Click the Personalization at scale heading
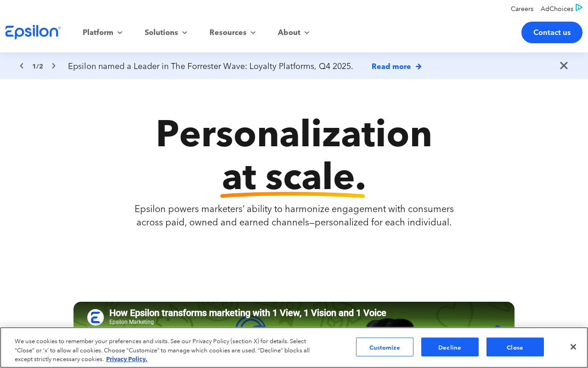The width and height of the screenshot is (588, 368). point(294,155)
